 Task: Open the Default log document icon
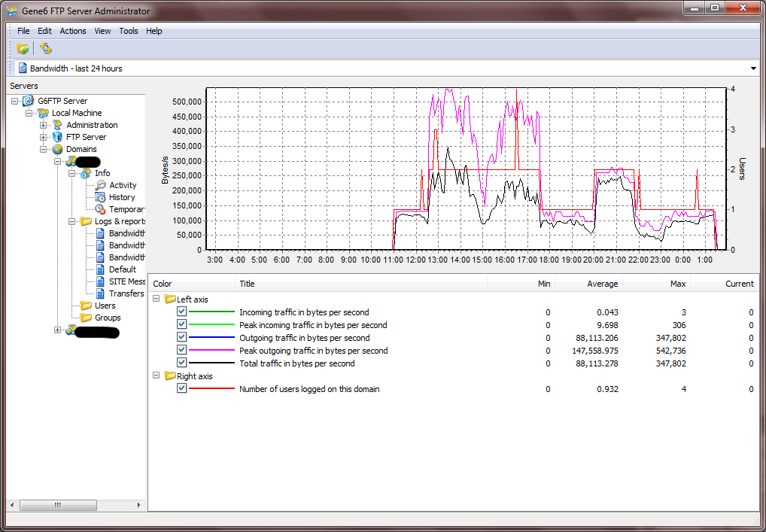pos(100,269)
